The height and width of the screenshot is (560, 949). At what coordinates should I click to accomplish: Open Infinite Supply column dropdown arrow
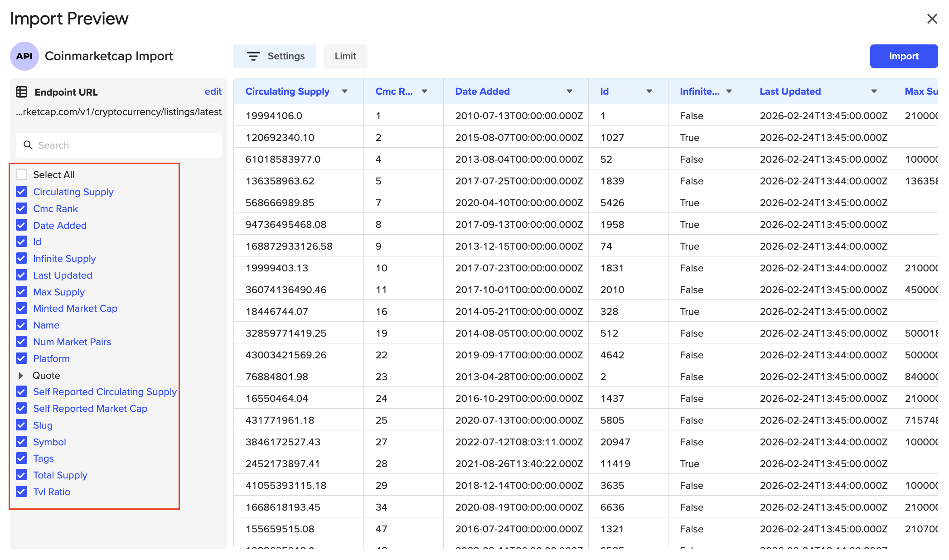729,92
